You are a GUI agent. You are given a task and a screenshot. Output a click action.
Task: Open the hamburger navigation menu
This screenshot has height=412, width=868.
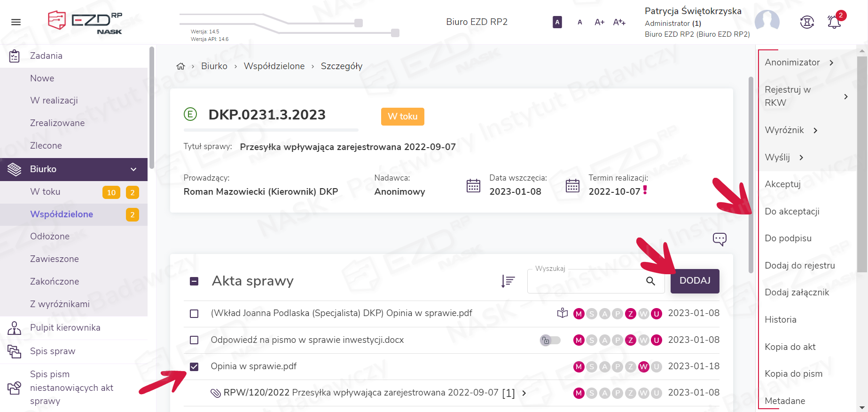coord(16,22)
